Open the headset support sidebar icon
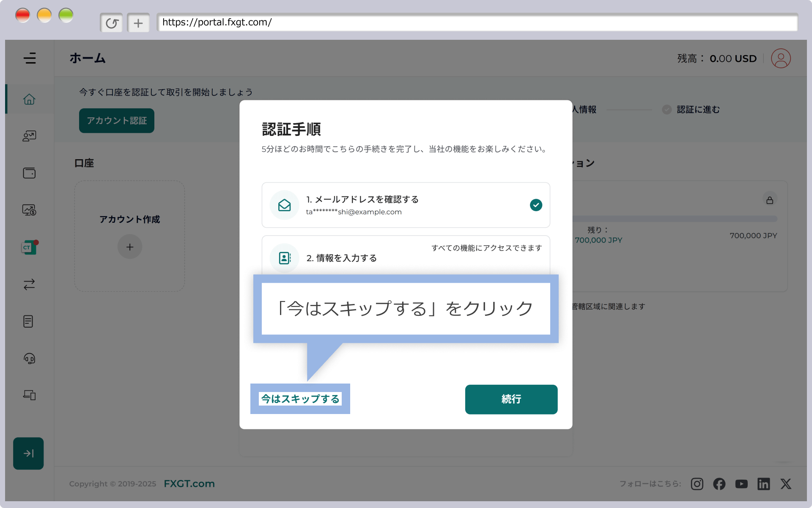Screen dimensions: 812x508 [x=29, y=359]
